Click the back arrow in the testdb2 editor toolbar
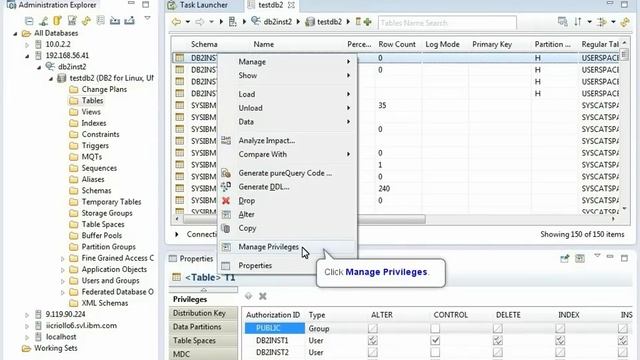Screen dimensions: 640x360 click(176, 22)
